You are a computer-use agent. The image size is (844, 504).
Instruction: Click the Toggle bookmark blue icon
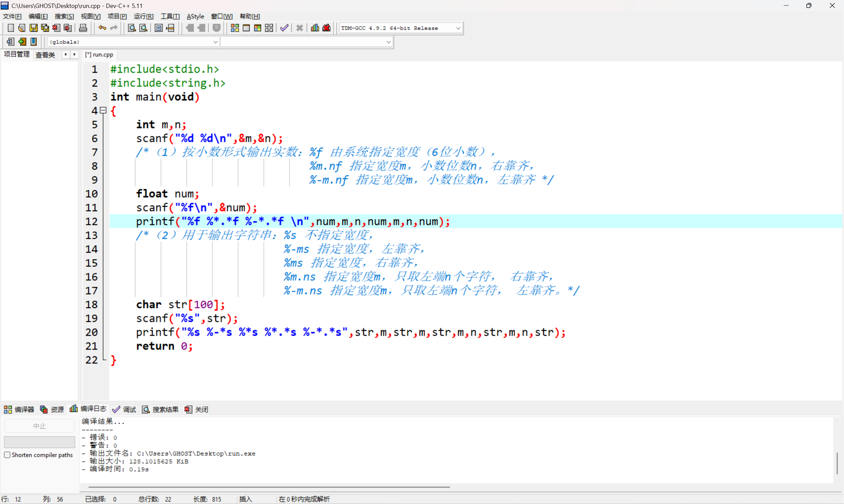(x=34, y=42)
